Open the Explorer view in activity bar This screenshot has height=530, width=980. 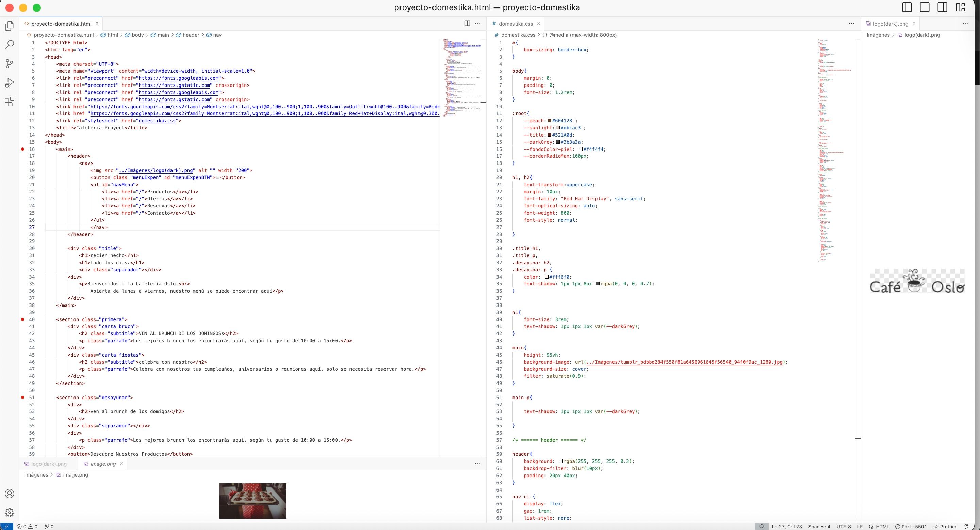10,26
